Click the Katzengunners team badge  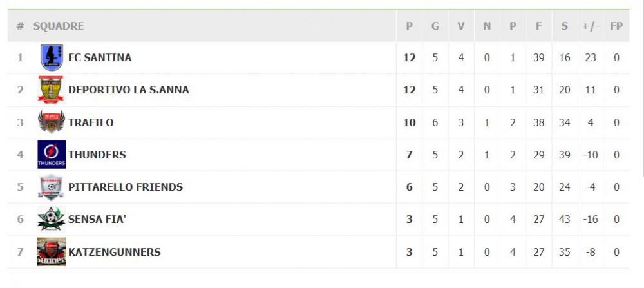[x=52, y=252]
